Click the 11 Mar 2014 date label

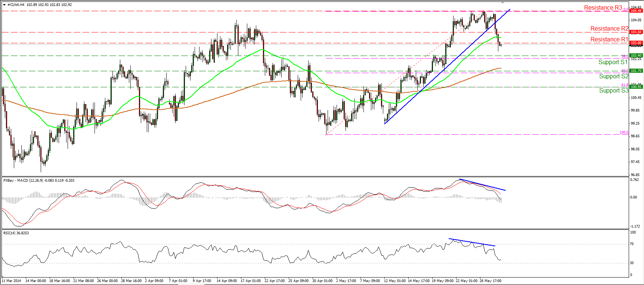tap(12, 281)
